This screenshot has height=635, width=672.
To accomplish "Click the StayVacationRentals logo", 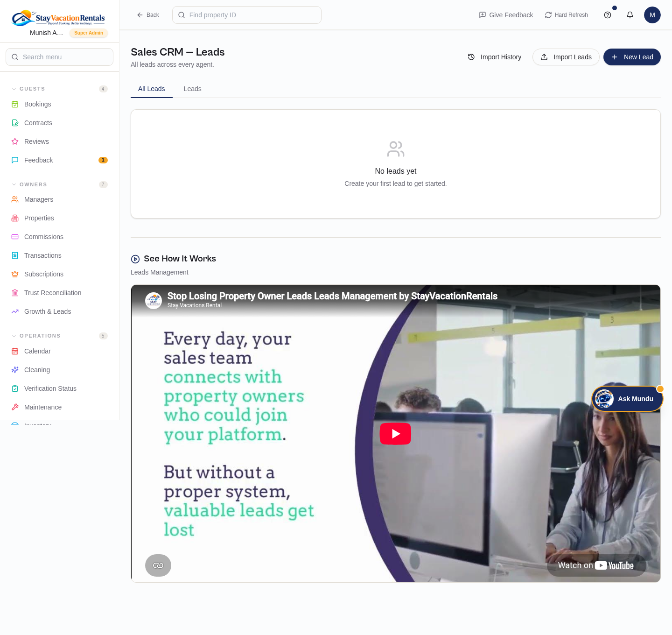I will pyautogui.click(x=58, y=18).
